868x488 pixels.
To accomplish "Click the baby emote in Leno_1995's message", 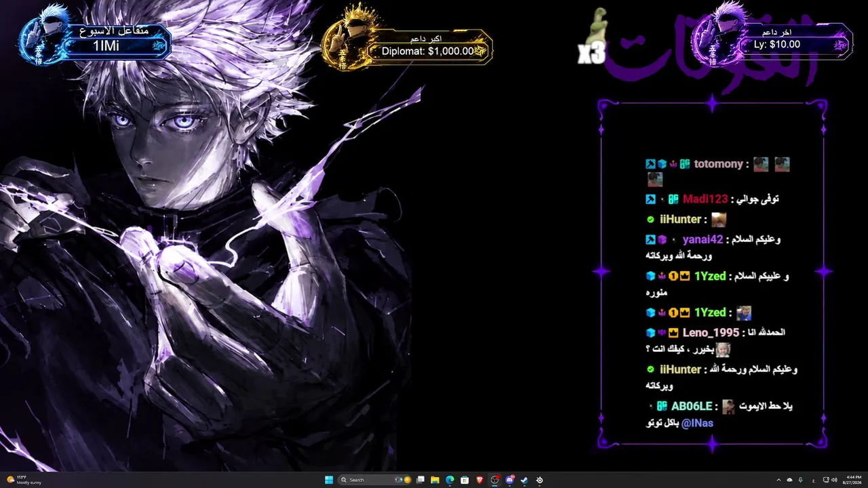I will 723,350.
